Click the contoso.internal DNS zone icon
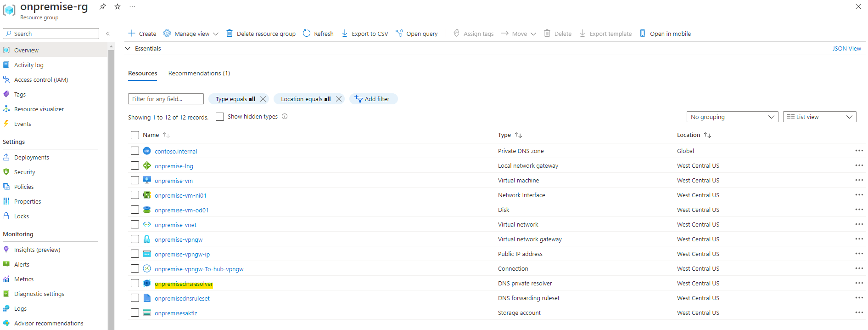 147,151
